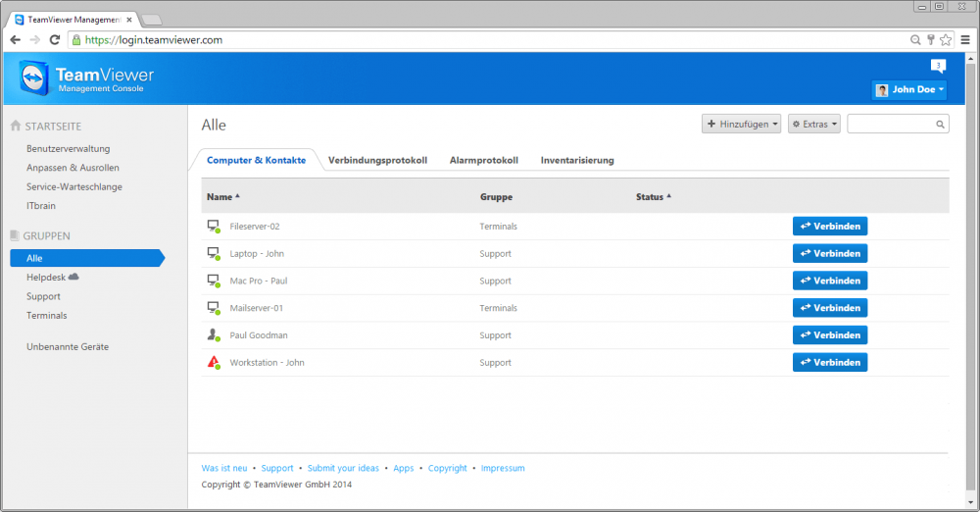Click John Doe's avatar picture
The image size is (980, 512).
coord(882,90)
